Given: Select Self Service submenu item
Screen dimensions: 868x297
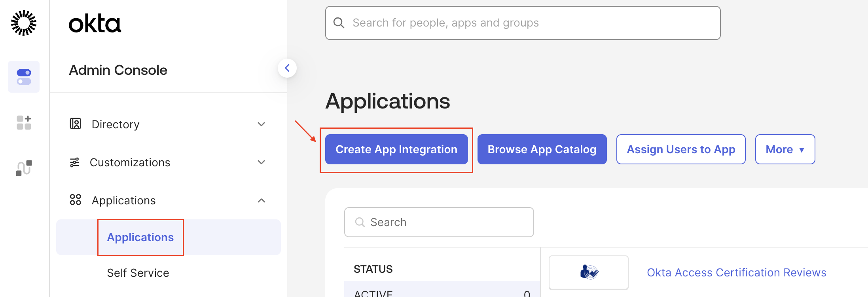Looking at the screenshot, I should pos(138,273).
